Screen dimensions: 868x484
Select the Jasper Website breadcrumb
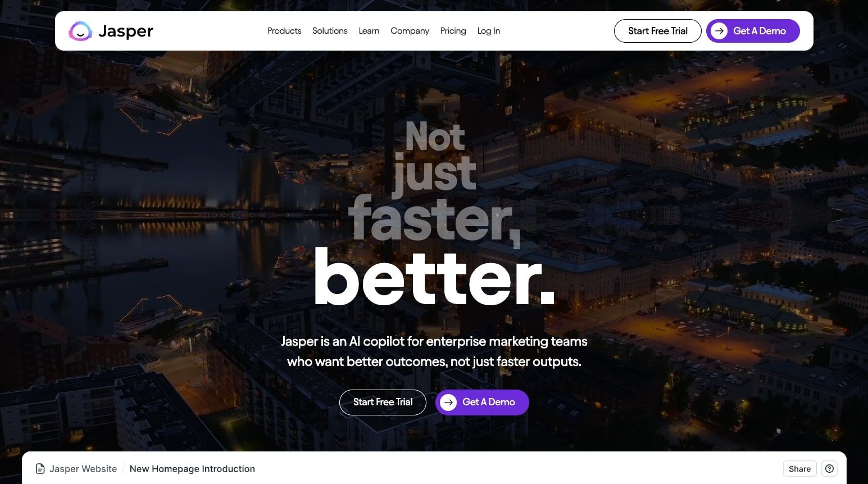pos(83,469)
